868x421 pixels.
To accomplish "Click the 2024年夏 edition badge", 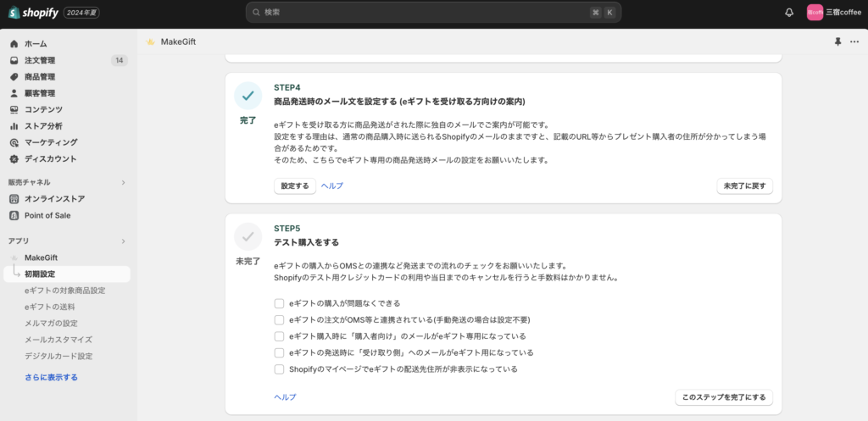I will (81, 12).
